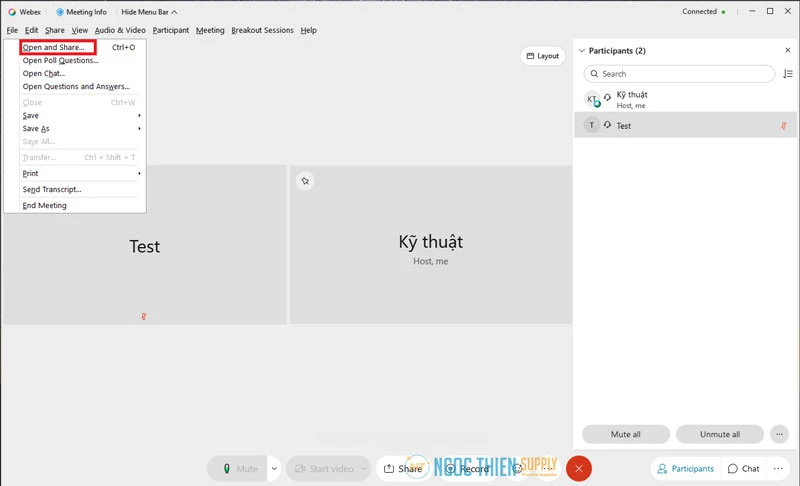This screenshot has width=800, height=486.
Task: Open the Participant menu
Action: pos(170,31)
